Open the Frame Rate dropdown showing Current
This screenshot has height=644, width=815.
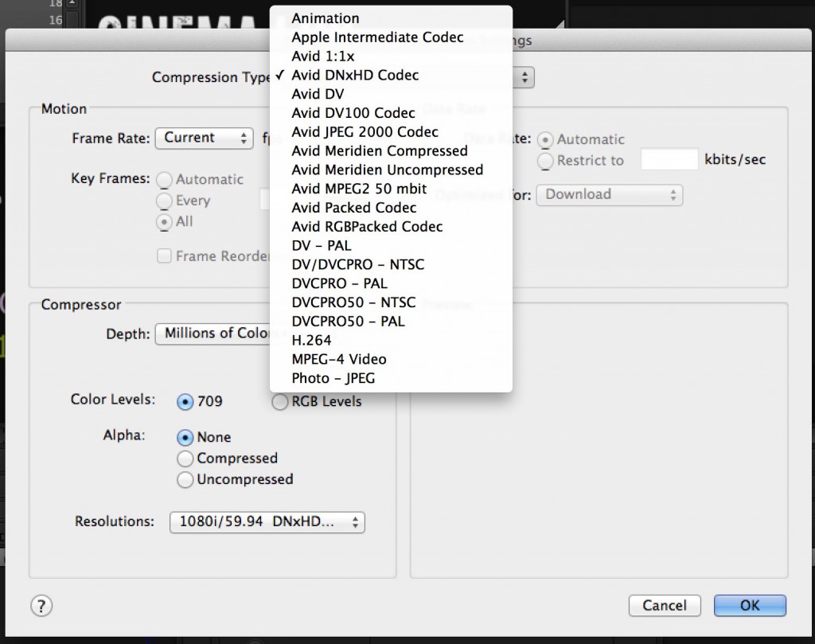(x=205, y=139)
